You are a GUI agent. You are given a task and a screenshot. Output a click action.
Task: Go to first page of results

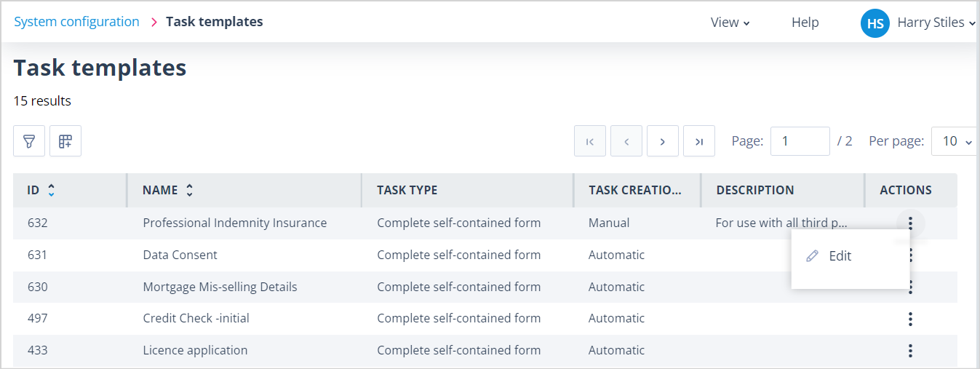click(x=590, y=141)
